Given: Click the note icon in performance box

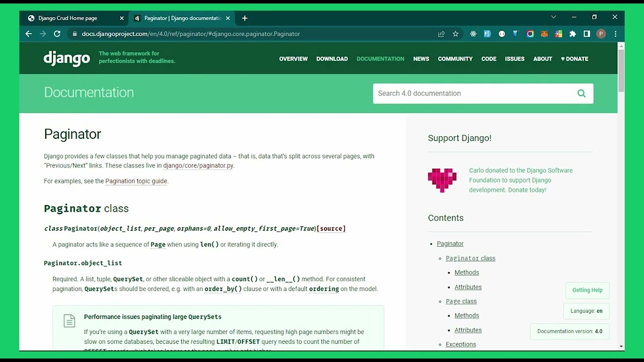Looking at the screenshot, I should (69, 321).
